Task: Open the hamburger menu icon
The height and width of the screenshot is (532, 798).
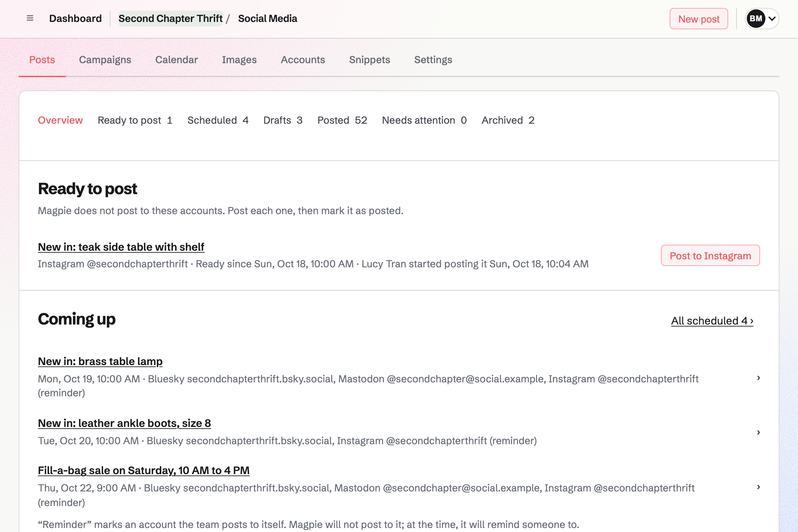Action: (x=30, y=18)
